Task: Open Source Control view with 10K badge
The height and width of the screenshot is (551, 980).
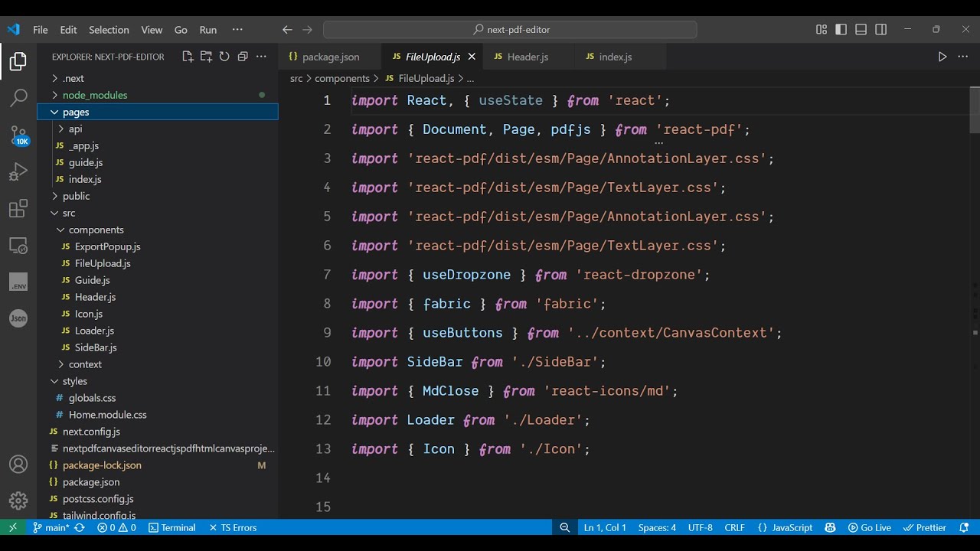Action: tap(18, 135)
